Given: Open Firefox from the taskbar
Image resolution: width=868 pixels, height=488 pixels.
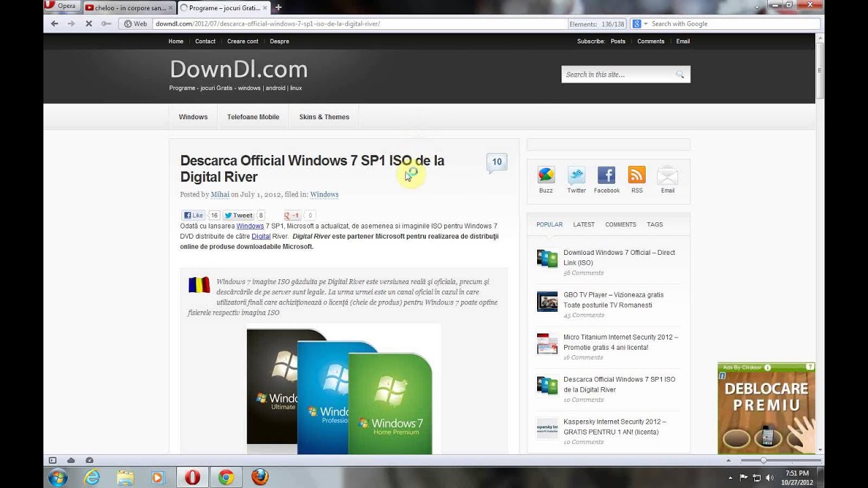Looking at the screenshot, I should pyautogui.click(x=260, y=477).
